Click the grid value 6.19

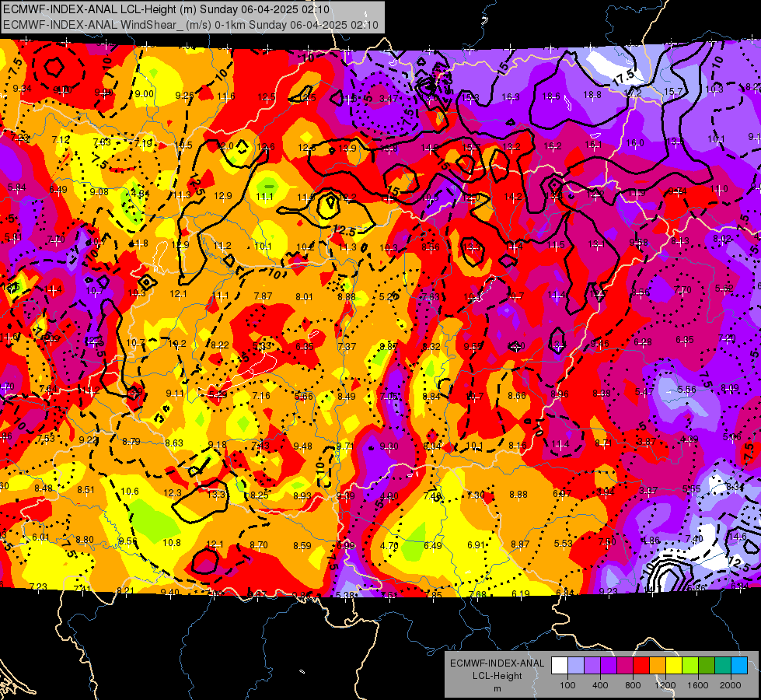[x=521, y=593]
